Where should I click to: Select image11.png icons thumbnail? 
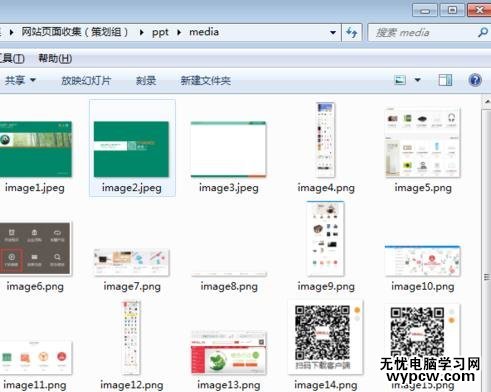point(35,357)
